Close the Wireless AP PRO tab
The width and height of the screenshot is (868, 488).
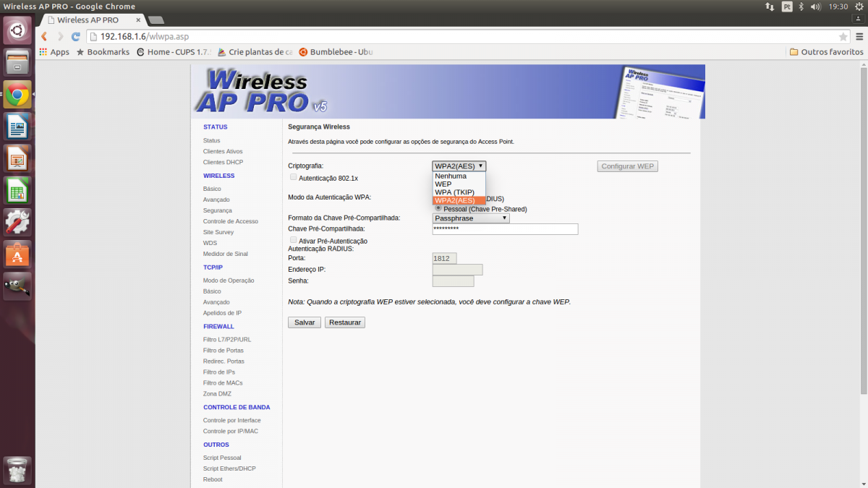pos(137,20)
